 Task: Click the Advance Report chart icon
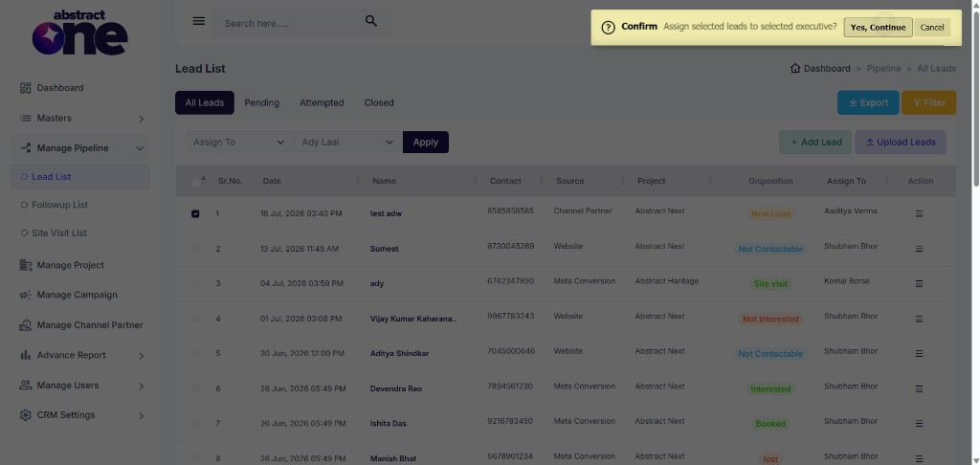[25, 355]
